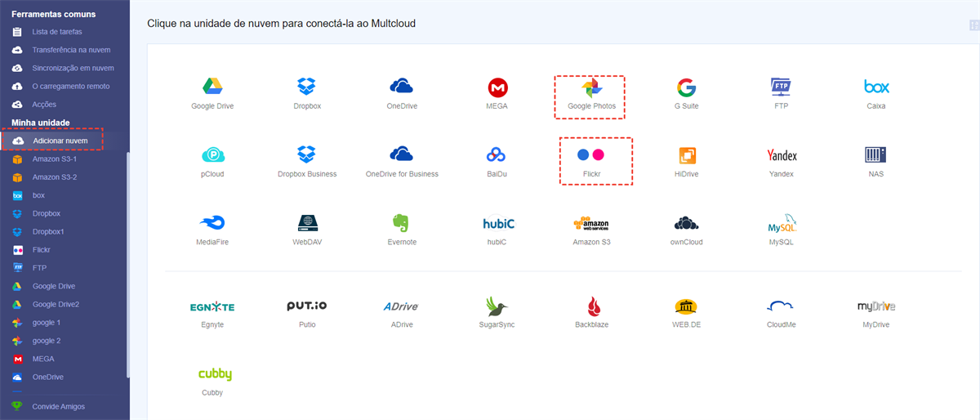Choose the box (Caixa) cloud icon
Image resolution: width=980 pixels, height=420 pixels.
[x=876, y=87]
